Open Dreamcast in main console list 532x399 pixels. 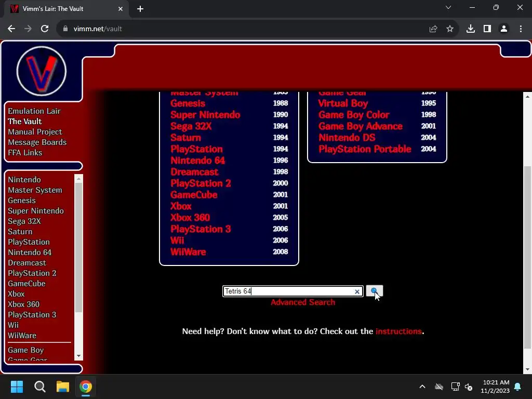[194, 171]
